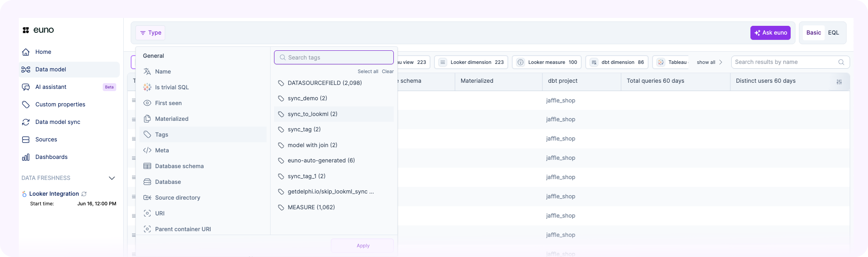
Task: Choose Database schema filter category
Action: [x=179, y=166]
